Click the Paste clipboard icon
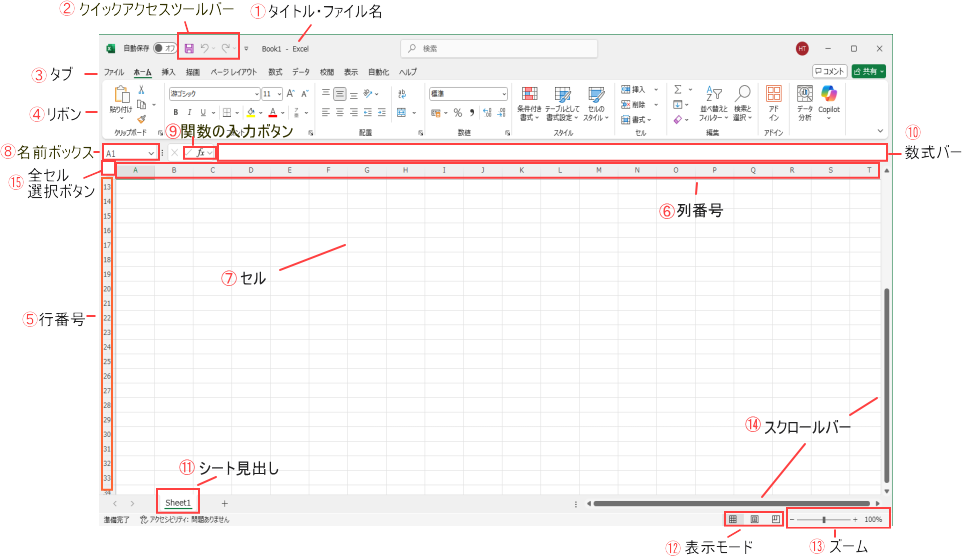962x556 pixels. click(121, 95)
